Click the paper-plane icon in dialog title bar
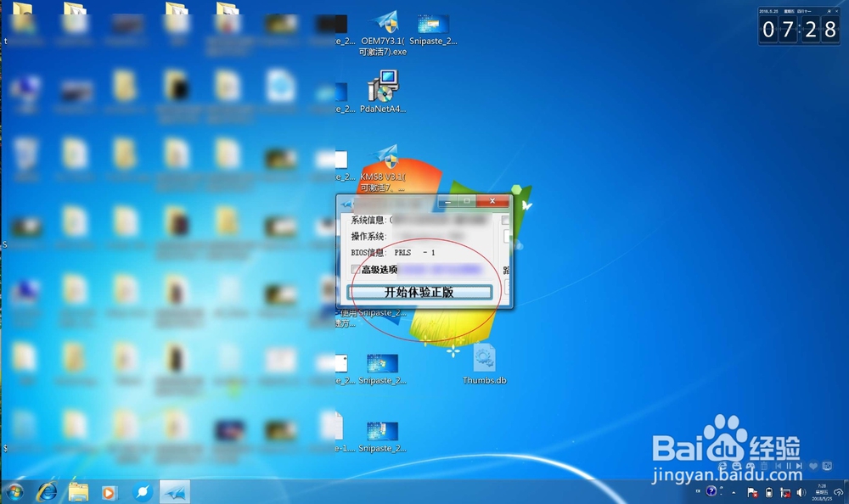 pyautogui.click(x=347, y=204)
